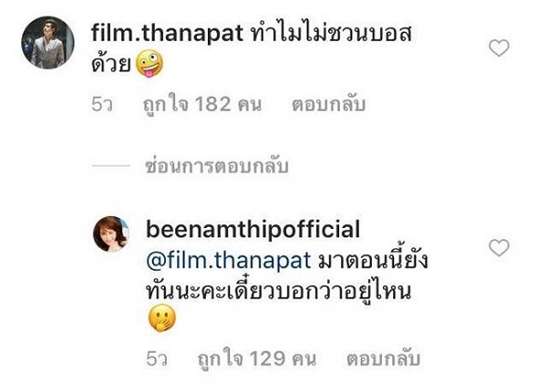The image size is (547, 392).
Task: Click the zany tongue-out face emoji
Action: tap(149, 63)
